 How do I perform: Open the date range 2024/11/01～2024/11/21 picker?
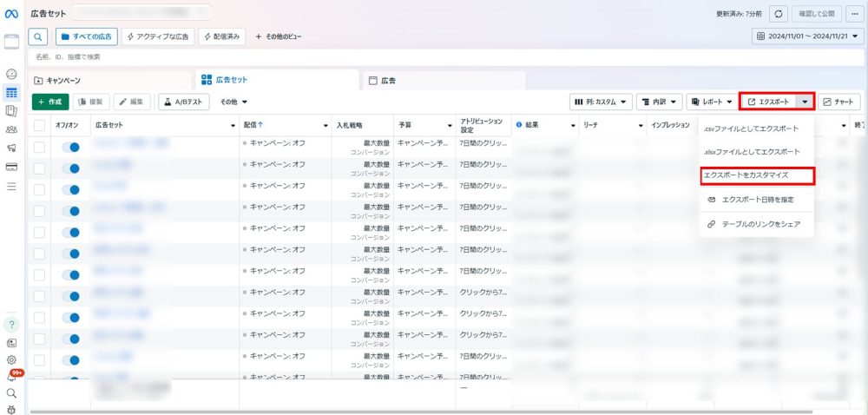[x=807, y=36]
